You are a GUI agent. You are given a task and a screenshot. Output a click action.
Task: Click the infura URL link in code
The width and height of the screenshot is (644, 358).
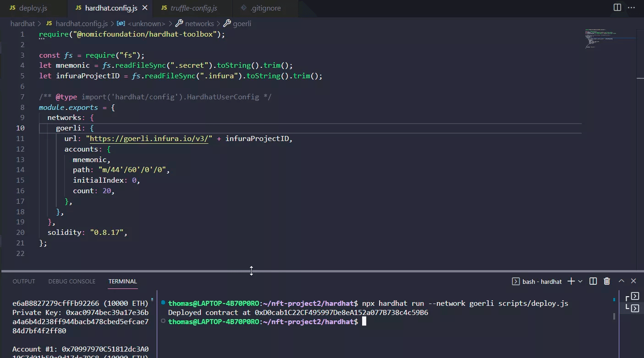coord(149,139)
